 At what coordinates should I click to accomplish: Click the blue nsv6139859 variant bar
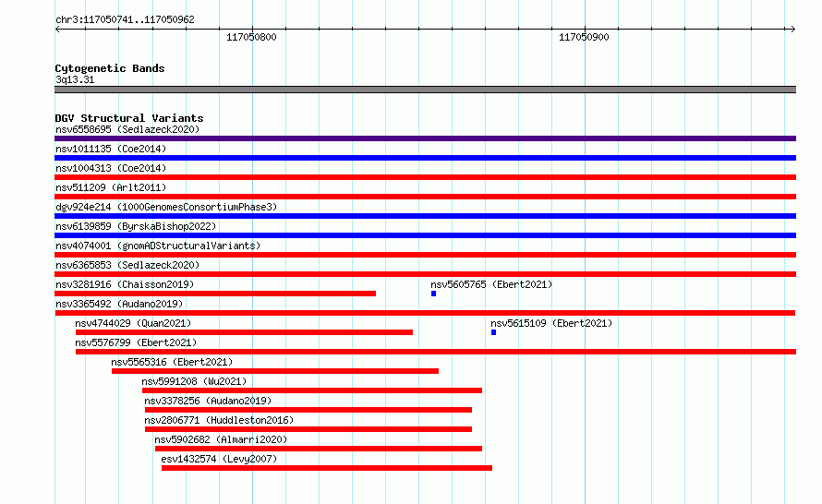point(425,235)
